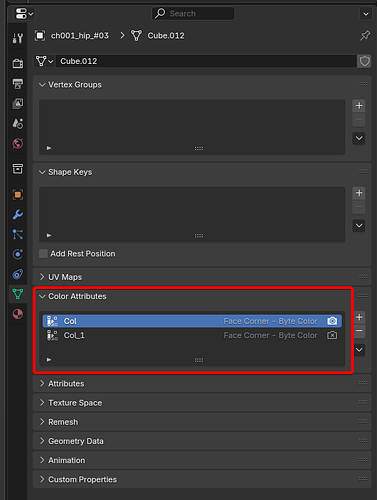
Task: Open the shape key specials menu
Action: click(359, 225)
